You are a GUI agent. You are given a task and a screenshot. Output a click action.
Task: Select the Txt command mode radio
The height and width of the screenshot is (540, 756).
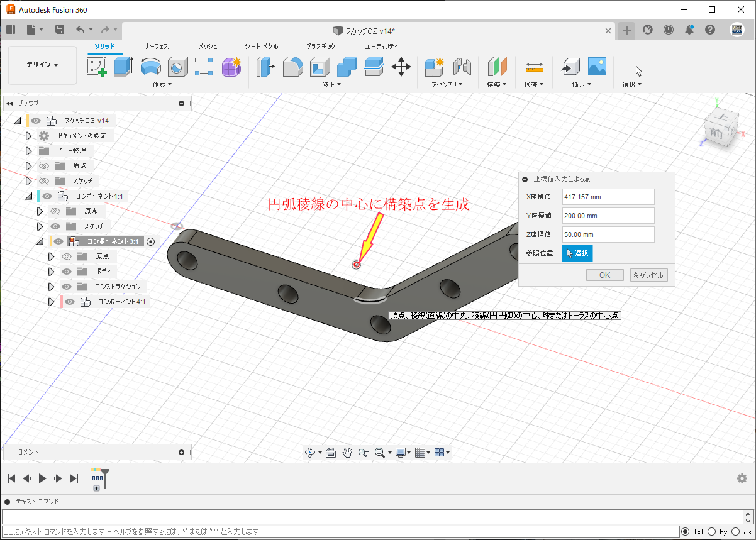tap(686, 532)
